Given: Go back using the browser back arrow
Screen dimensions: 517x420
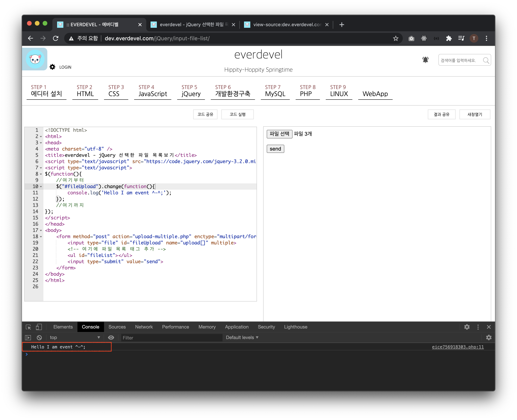Looking at the screenshot, I should pos(31,38).
